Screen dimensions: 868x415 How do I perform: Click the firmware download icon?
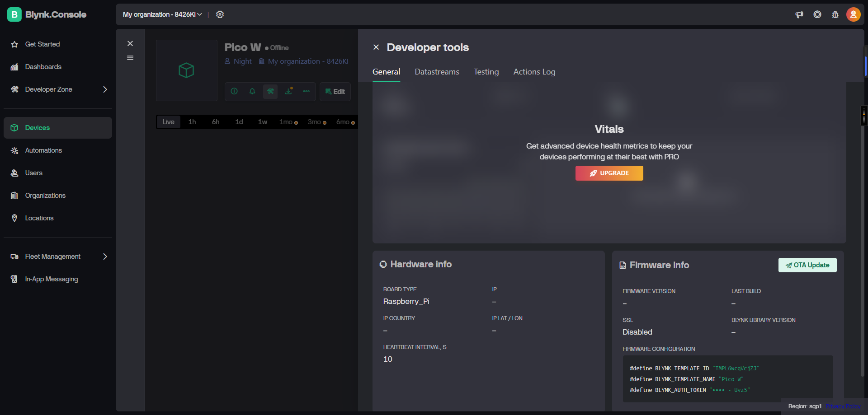[x=288, y=91]
